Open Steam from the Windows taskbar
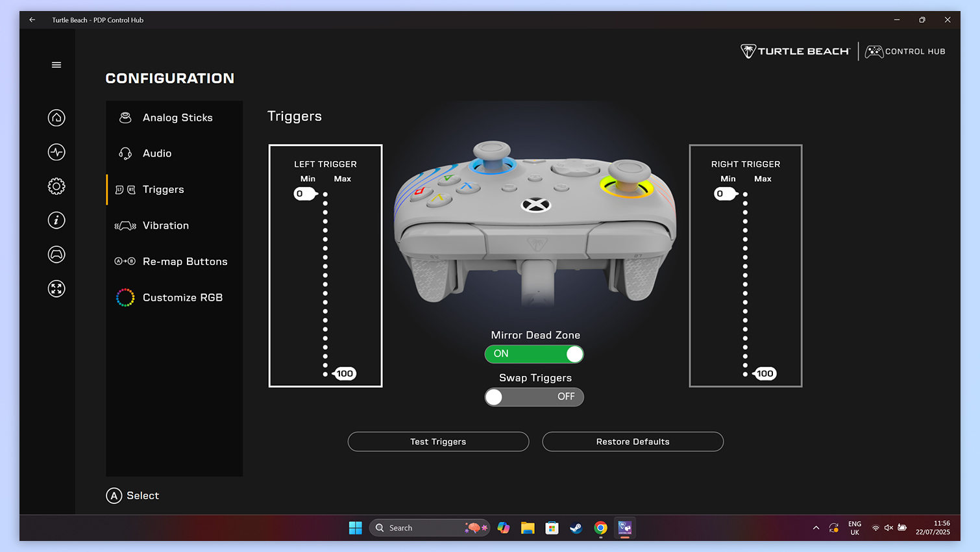 (576, 528)
